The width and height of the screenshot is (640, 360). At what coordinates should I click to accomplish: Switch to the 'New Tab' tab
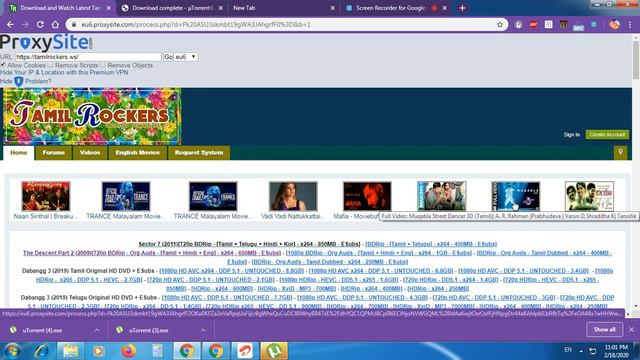tap(282, 8)
